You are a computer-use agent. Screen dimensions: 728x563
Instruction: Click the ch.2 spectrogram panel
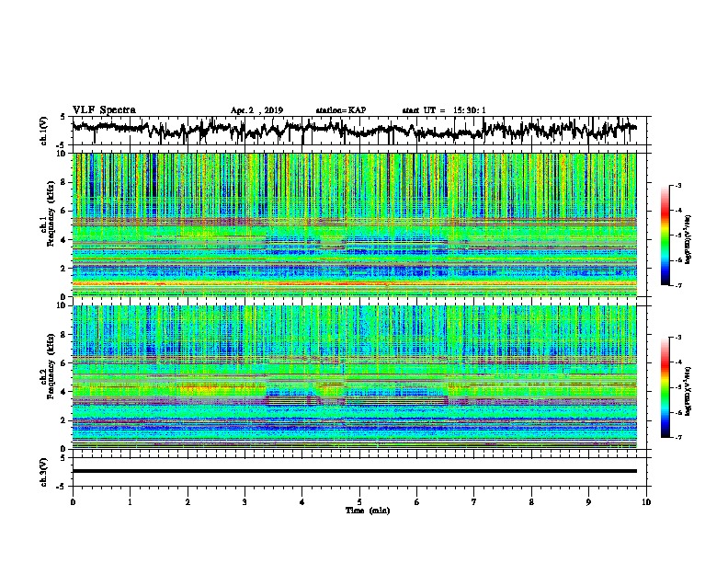[x=354, y=377]
